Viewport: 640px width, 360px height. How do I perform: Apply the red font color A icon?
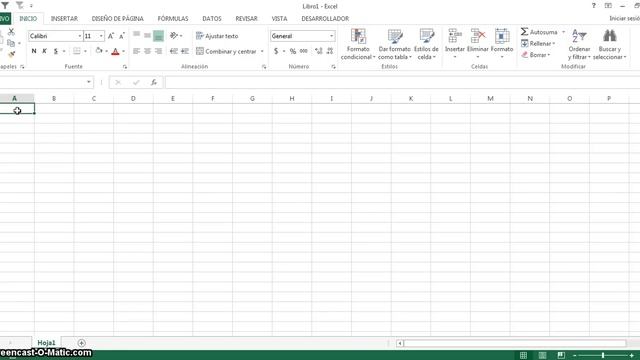click(116, 51)
